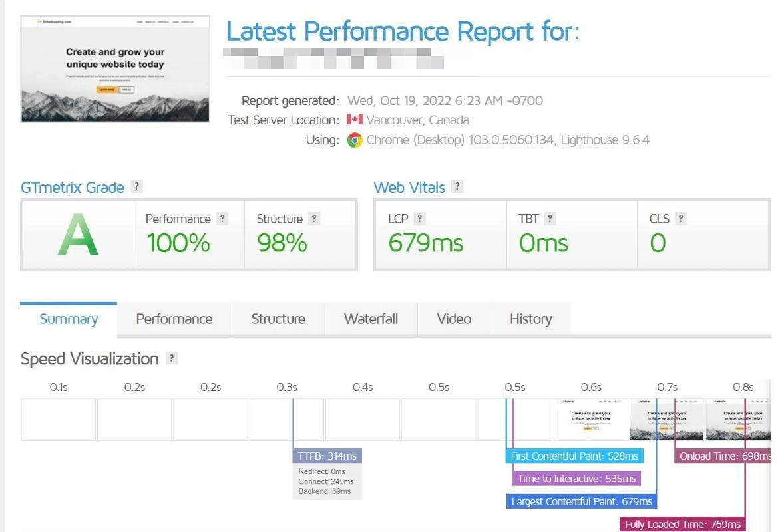View the History tab

530,319
